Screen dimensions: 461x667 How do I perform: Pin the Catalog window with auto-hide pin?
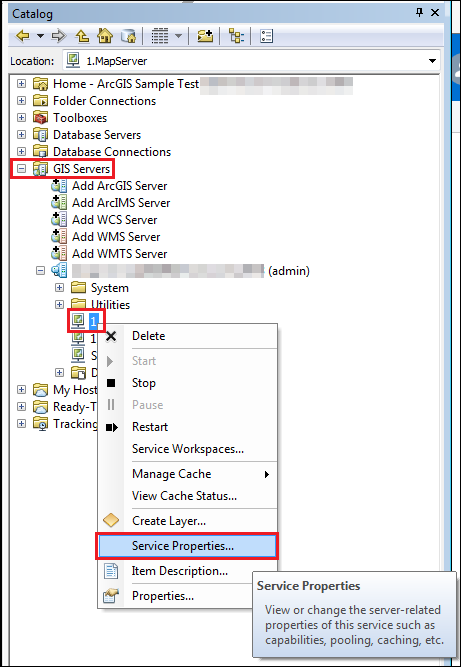419,13
